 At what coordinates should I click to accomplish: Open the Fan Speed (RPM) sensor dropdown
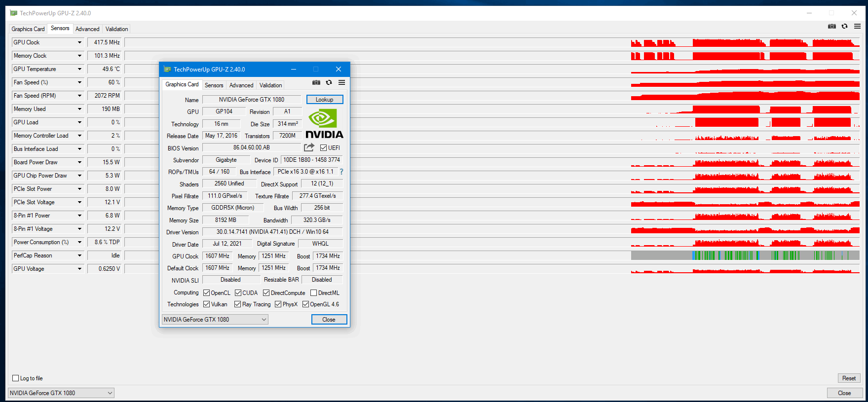(79, 96)
